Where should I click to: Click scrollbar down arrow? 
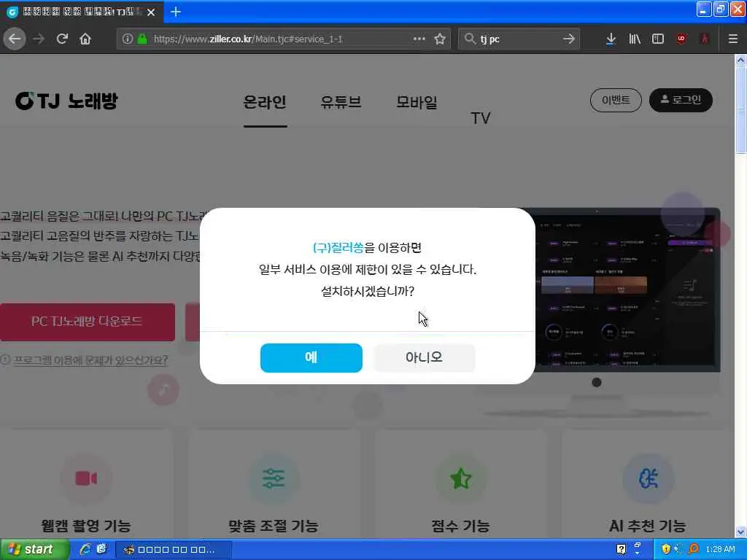(740, 532)
